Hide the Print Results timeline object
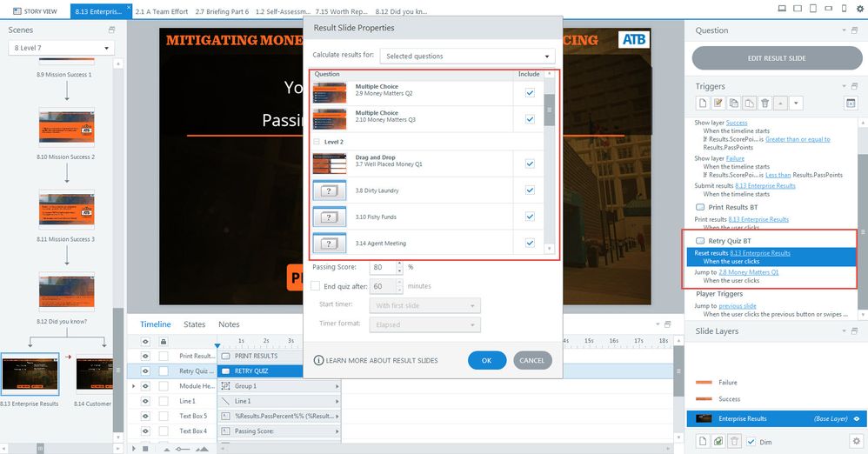The width and height of the screenshot is (868, 454). pyautogui.click(x=145, y=356)
